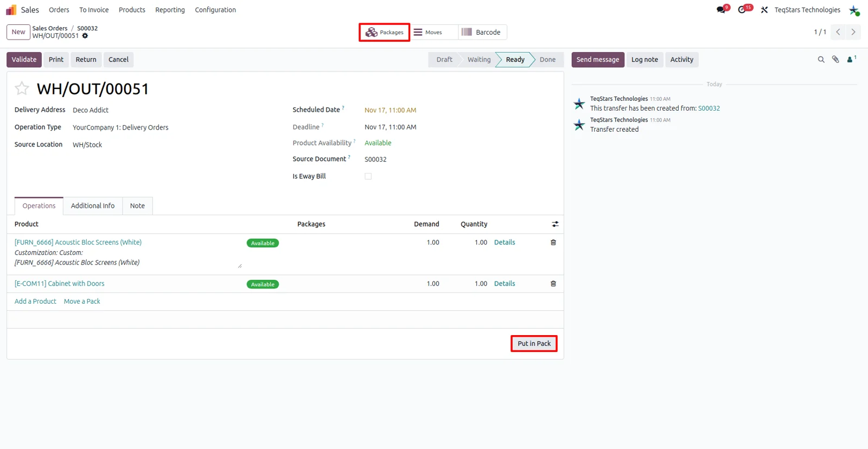Open the Configuration menu
868x449 pixels.
pyautogui.click(x=215, y=10)
